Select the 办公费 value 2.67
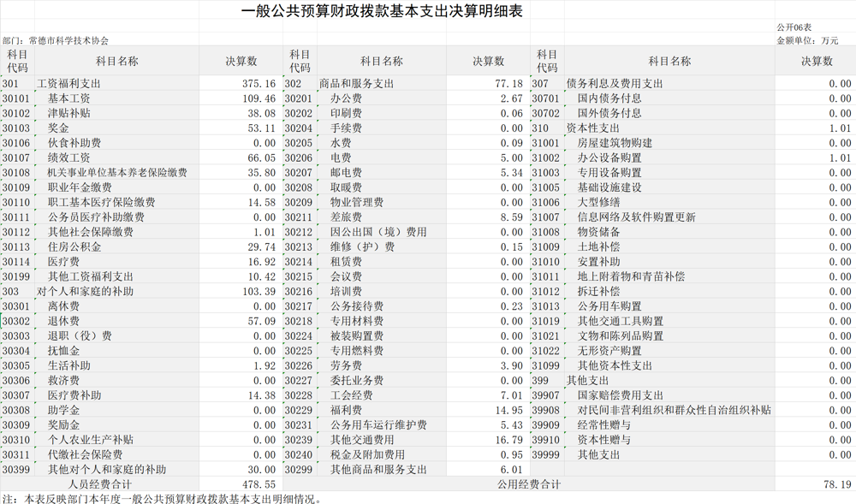Image resolution: width=856 pixels, height=504 pixels. click(512, 98)
